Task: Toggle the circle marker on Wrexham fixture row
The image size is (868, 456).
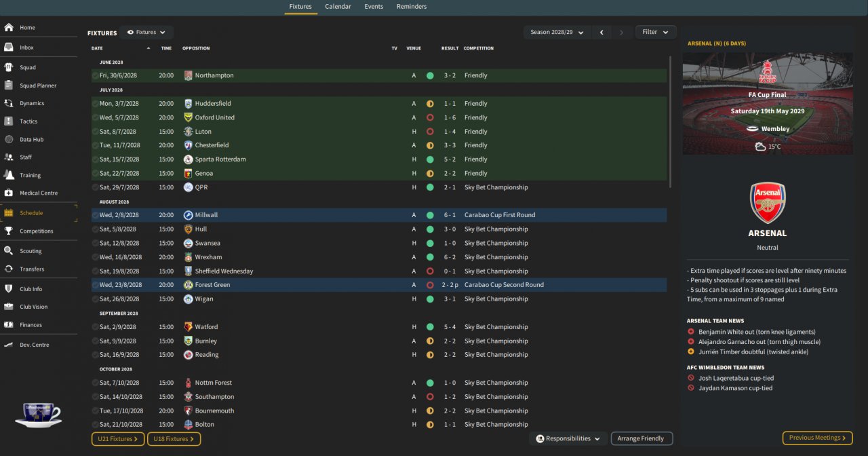Action: pos(95,257)
